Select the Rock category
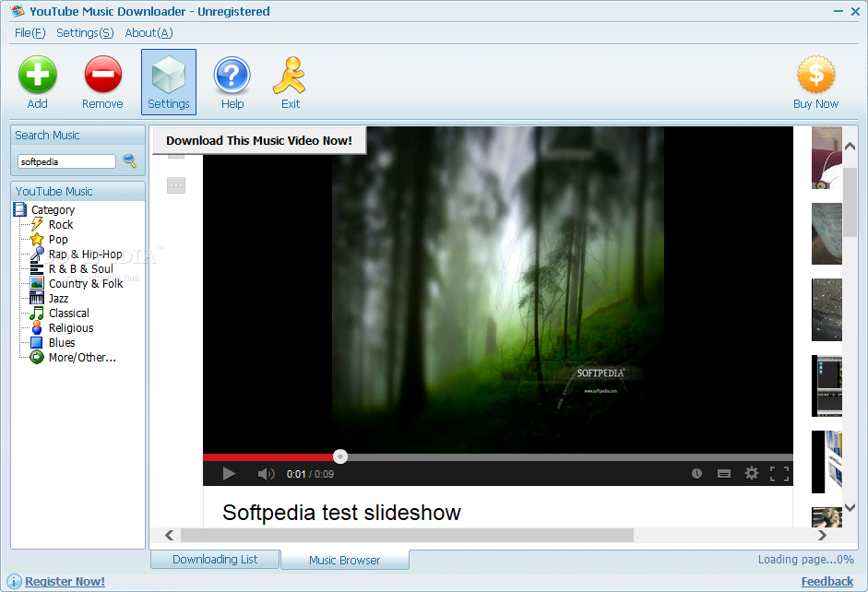The width and height of the screenshot is (868, 592). click(61, 225)
